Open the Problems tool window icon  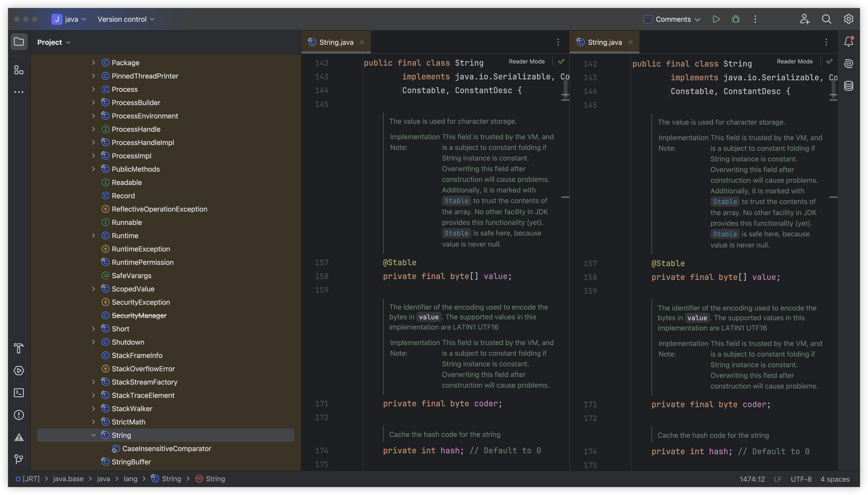pyautogui.click(x=19, y=415)
